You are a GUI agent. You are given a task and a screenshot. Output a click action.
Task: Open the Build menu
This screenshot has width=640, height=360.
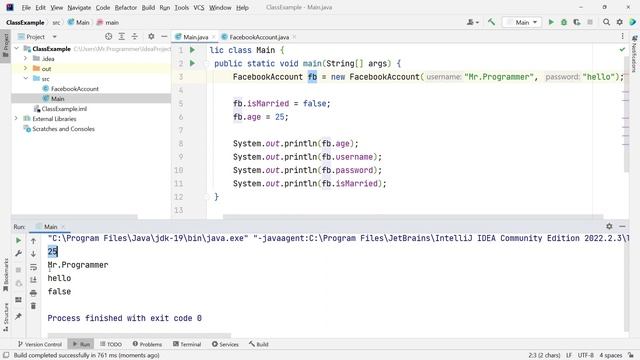click(x=148, y=7)
